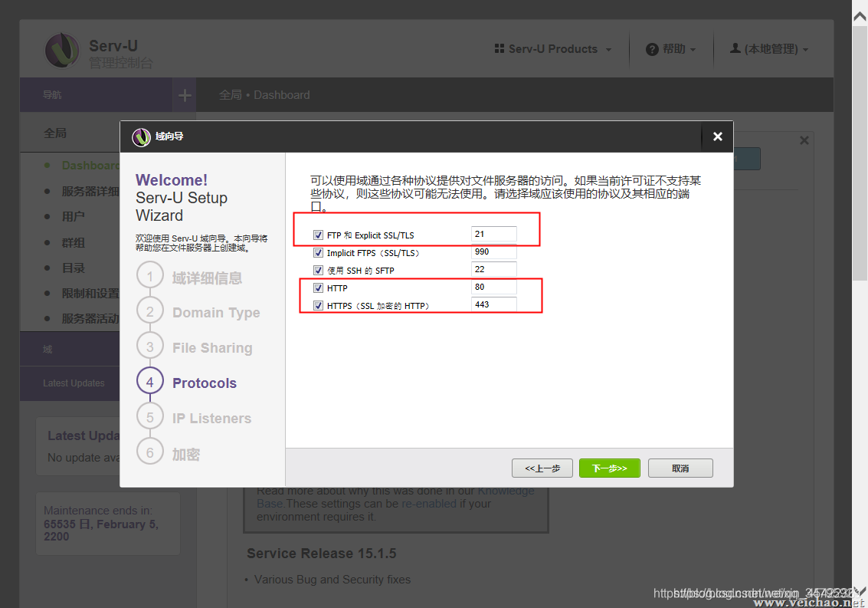Screen dimensions: 868x608
Task: Open 限制和设置 in sidebar
Action: point(90,293)
